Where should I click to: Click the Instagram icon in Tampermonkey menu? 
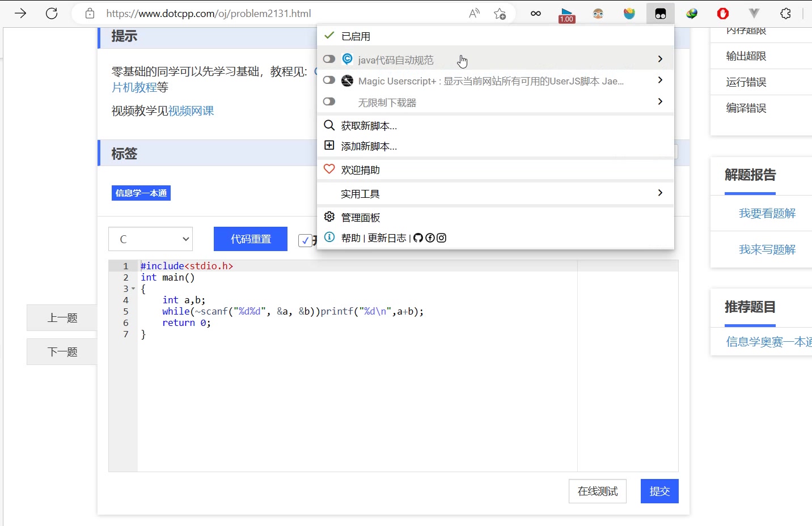point(441,238)
